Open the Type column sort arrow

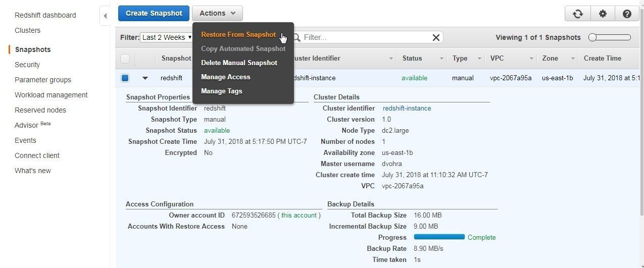point(479,59)
